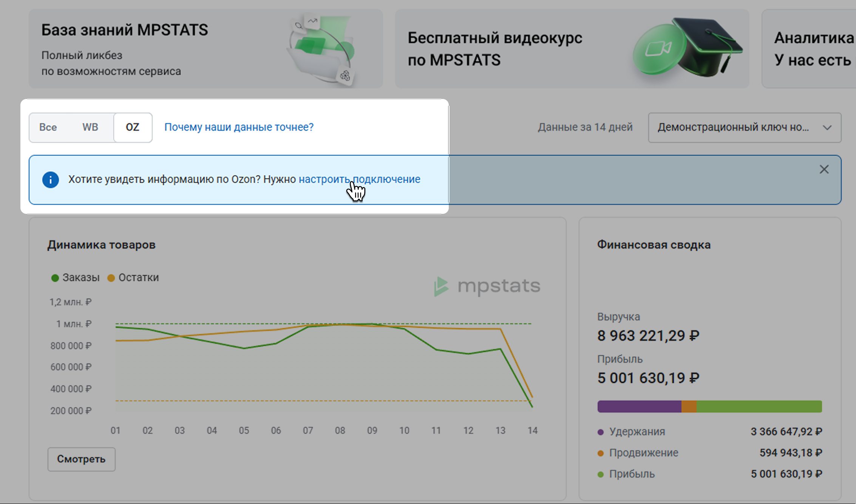The image size is (856, 504).
Task: Click the blue info icon in banner
Action: [x=51, y=179]
